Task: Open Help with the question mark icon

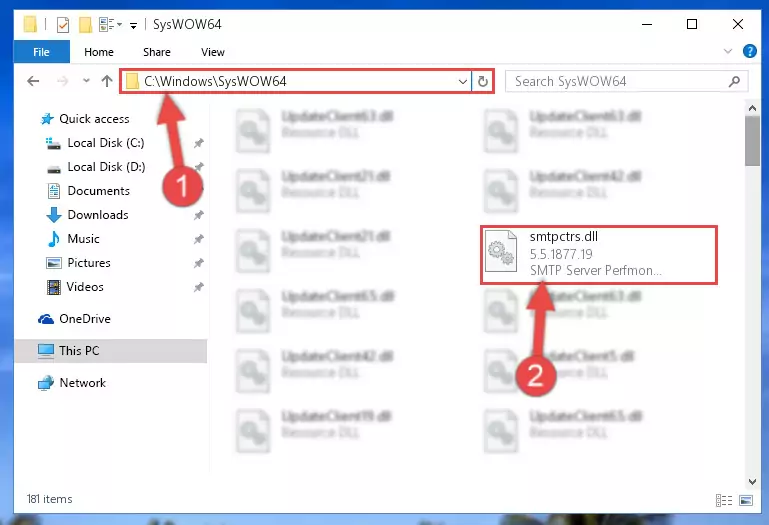Action: (x=749, y=51)
